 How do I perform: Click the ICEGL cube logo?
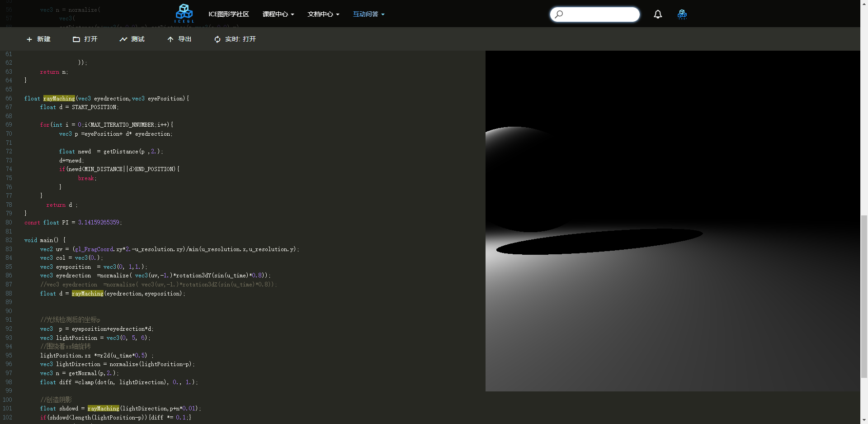point(184,13)
